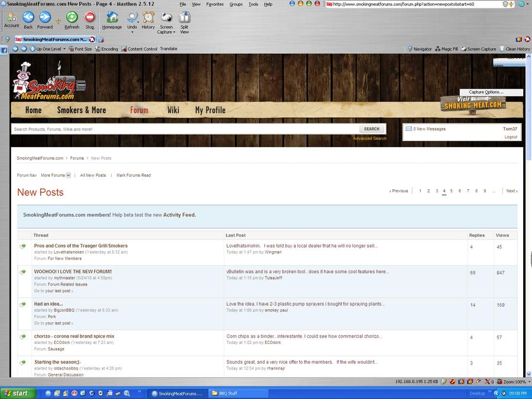Click the forum search input field

pos(184,129)
